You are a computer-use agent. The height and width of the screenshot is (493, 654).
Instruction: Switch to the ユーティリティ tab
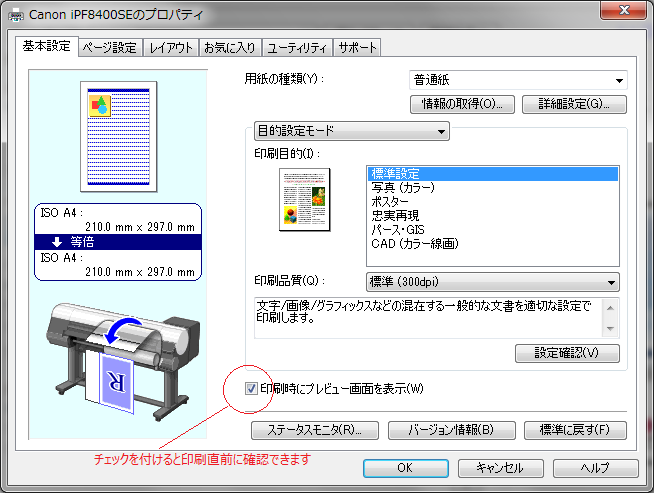(297, 48)
